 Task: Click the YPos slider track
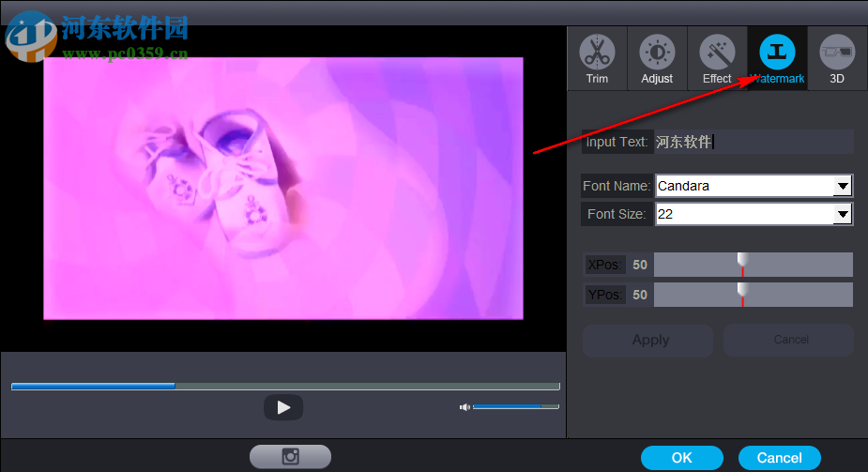754,295
